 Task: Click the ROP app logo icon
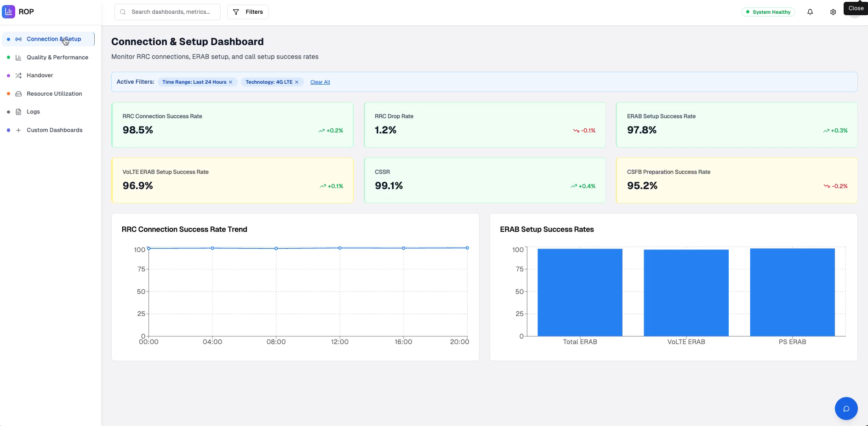point(8,12)
